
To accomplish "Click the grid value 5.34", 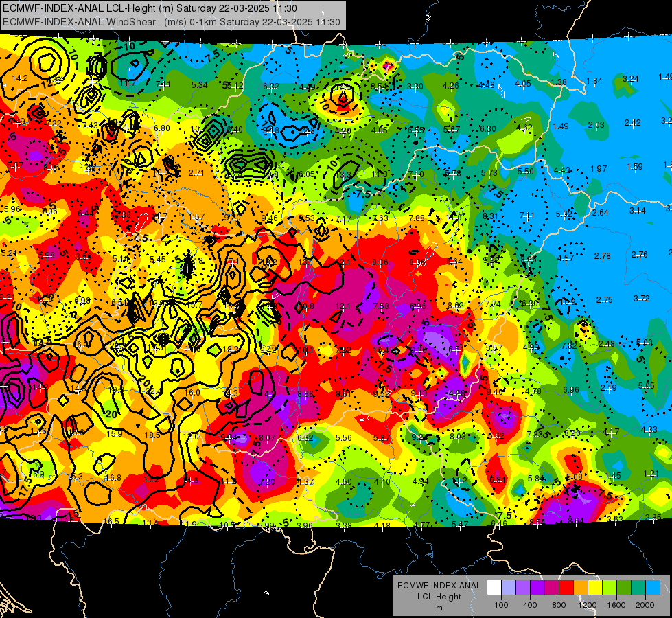I will (x=200, y=85).
